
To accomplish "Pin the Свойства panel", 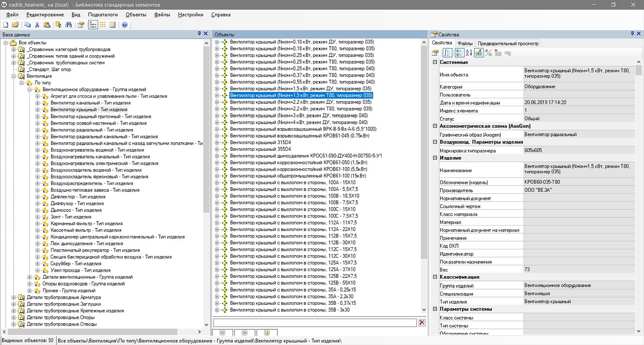I will pyautogui.click(x=632, y=34).
